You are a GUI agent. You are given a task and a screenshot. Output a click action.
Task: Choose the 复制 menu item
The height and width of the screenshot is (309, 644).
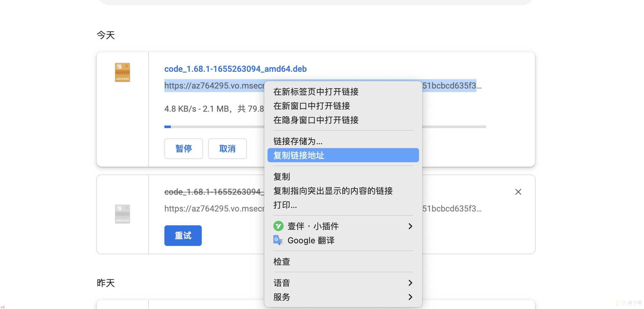[x=343, y=176]
